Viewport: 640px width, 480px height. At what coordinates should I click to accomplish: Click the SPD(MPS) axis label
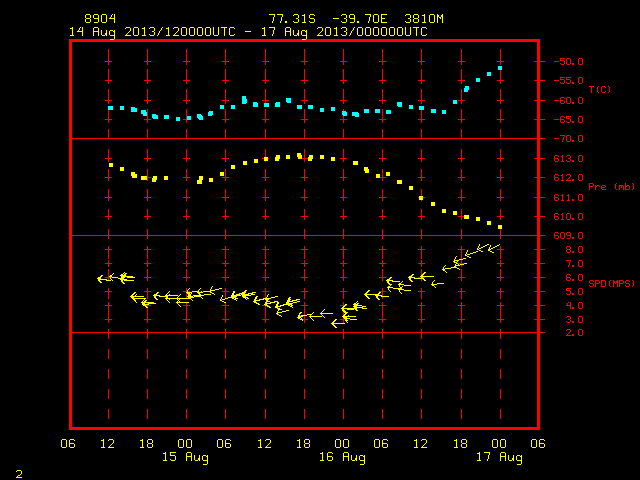pyautogui.click(x=611, y=283)
